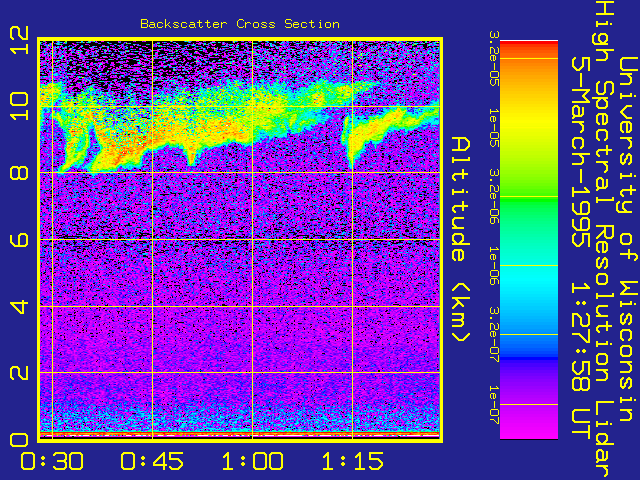The image size is (640, 480).
Task: Click the altitude label 2
Action: [x=19, y=373]
